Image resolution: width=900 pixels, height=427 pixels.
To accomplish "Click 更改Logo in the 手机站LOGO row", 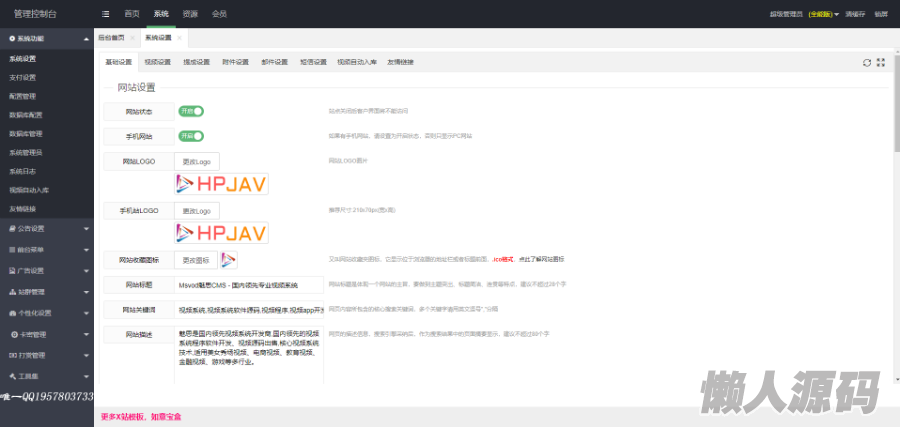I will pos(197,211).
